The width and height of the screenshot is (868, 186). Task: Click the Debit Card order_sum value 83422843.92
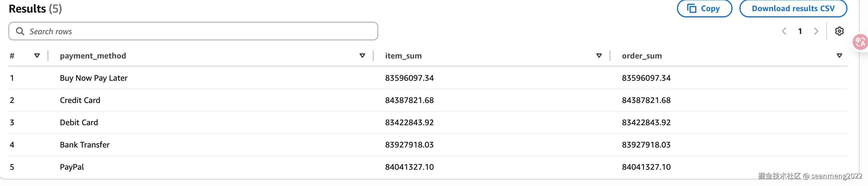(646, 123)
